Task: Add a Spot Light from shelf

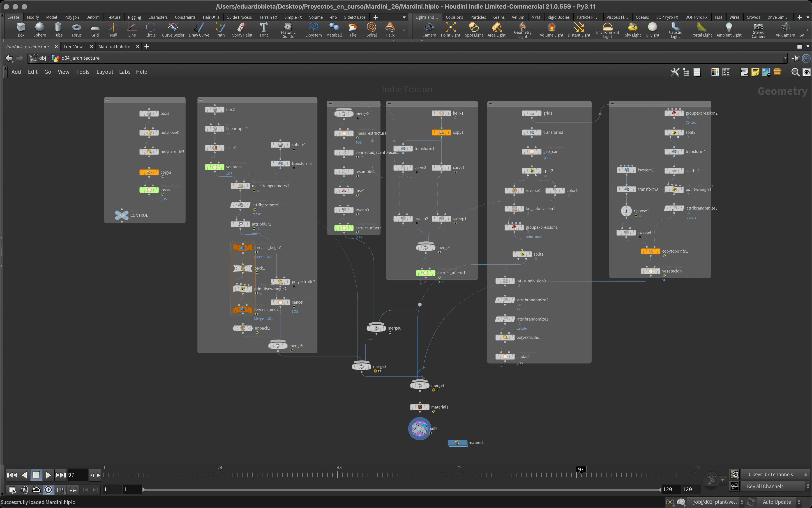Action: tap(474, 30)
